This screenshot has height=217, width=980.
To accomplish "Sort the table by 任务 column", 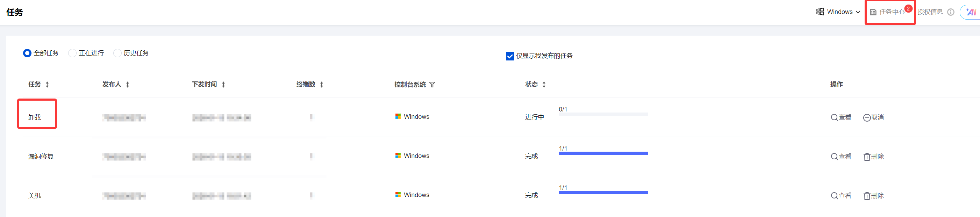I will pos(47,85).
